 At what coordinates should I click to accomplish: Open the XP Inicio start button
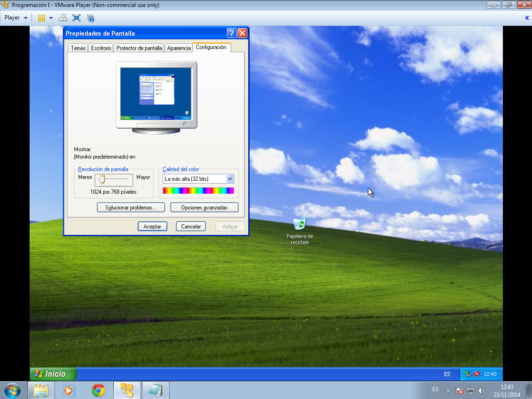point(53,374)
